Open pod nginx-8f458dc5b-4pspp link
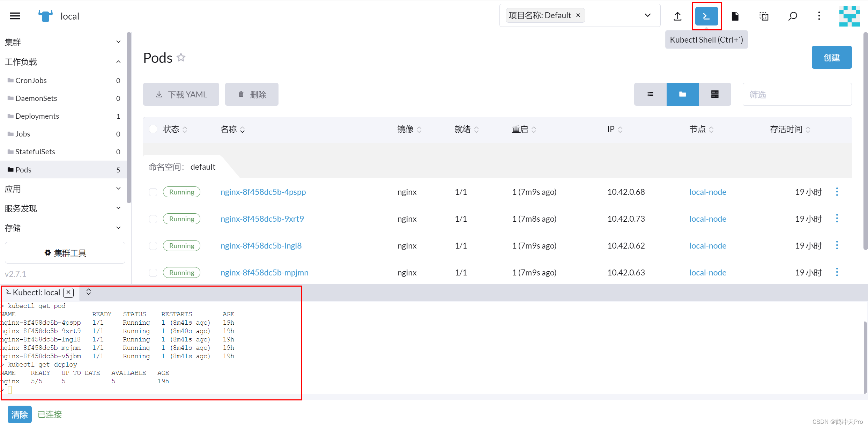Screen dimensions: 868x428 [x=263, y=192]
